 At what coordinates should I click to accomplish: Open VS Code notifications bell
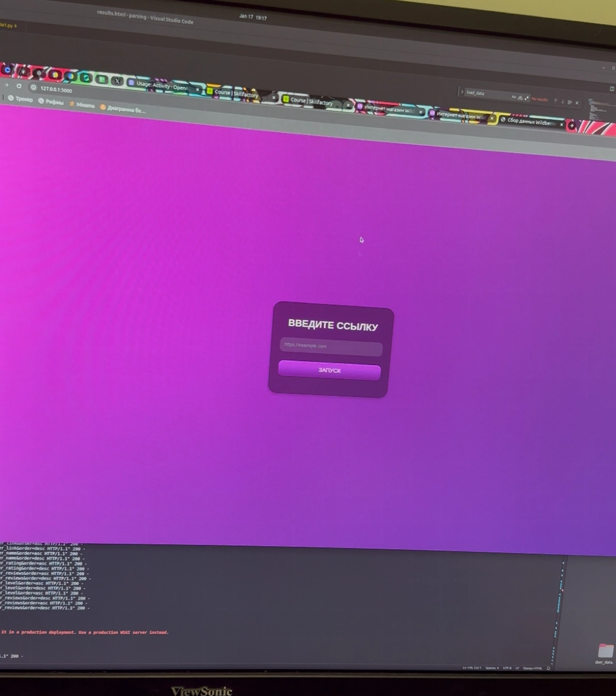click(548, 668)
